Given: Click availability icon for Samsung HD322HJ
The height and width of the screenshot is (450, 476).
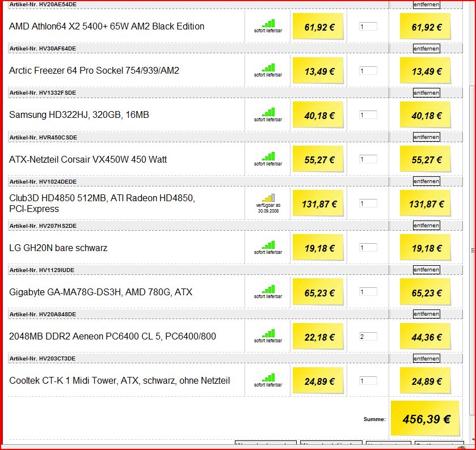Looking at the screenshot, I should 268,112.
